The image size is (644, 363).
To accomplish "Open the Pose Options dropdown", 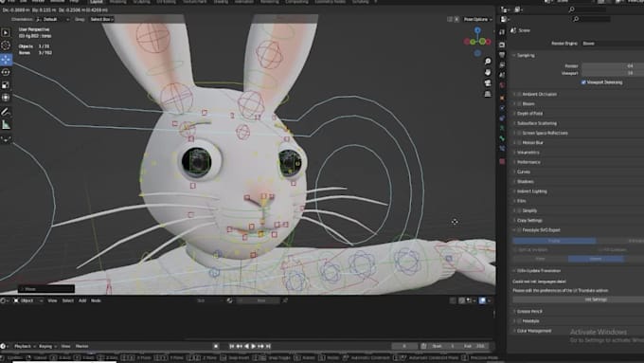I will (477, 19).
